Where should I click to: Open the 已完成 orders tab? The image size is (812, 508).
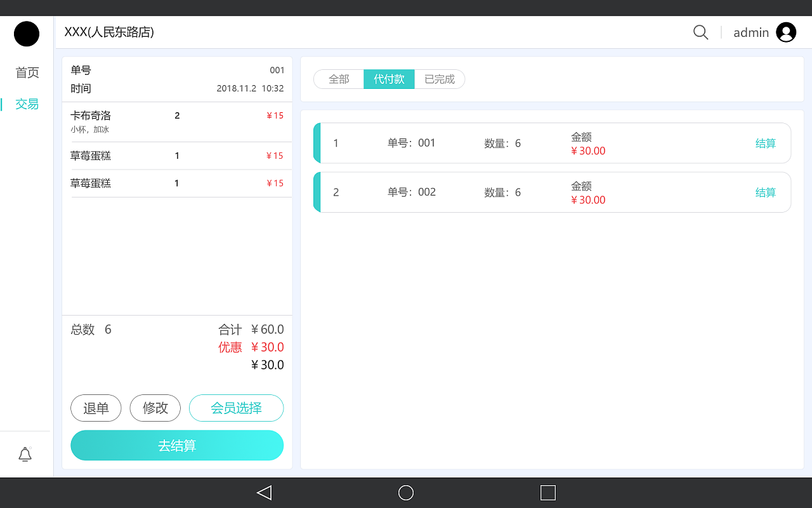click(x=439, y=79)
